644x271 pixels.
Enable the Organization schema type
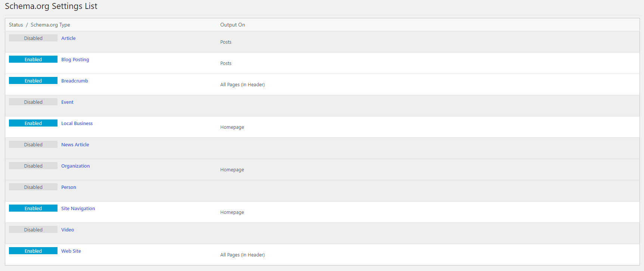click(33, 165)
